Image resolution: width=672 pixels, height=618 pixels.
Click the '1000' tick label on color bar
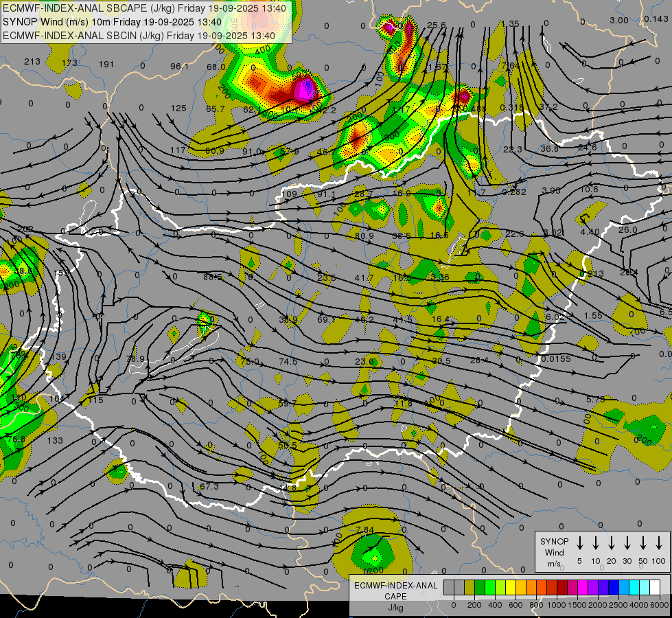pos(557,605)
